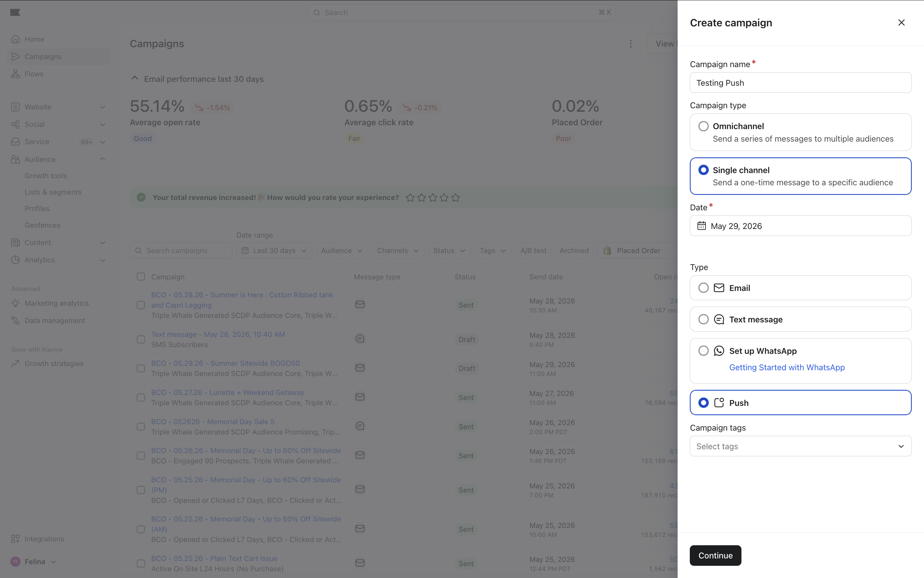Choose the Text message radio button

coord(703,319)
